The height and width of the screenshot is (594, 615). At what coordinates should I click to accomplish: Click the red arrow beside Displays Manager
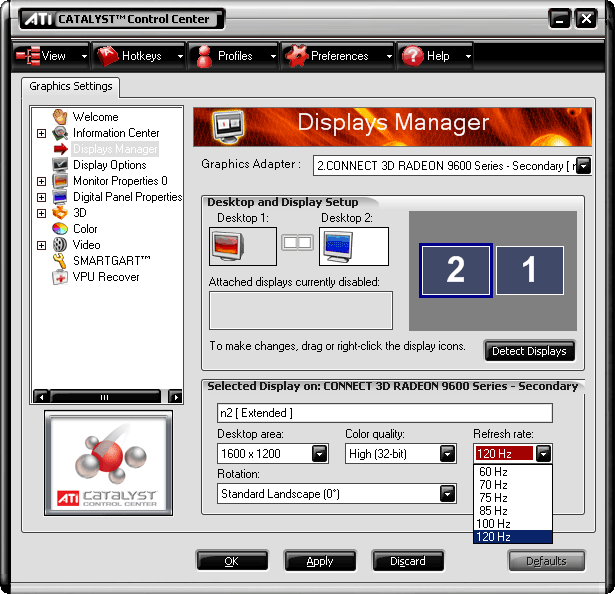point(61,149)
